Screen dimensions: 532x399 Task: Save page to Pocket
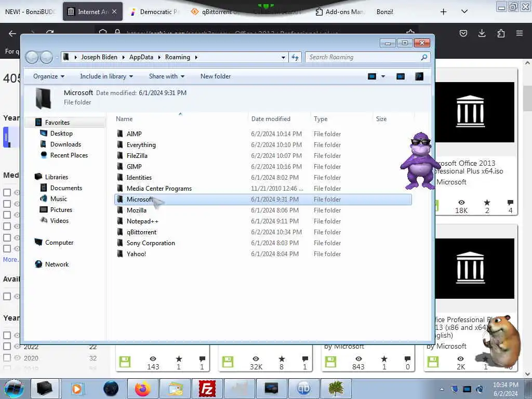point(463,33)
